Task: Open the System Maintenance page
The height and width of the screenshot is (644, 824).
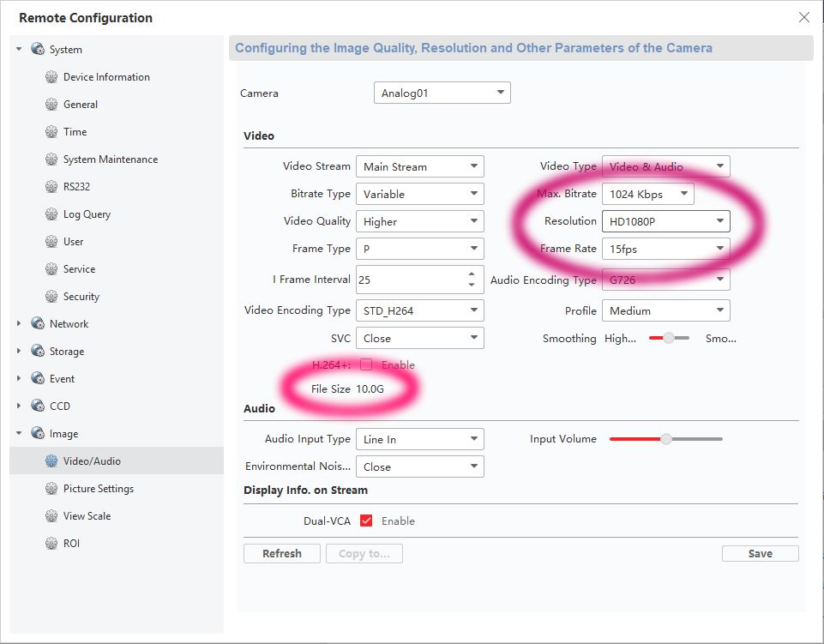Action: (x=110, y=159)
